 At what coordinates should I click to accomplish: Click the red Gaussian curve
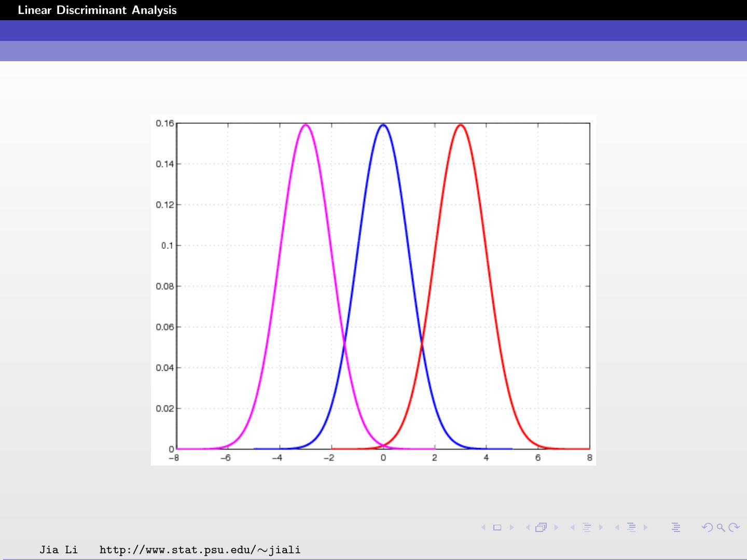point(460,126)
